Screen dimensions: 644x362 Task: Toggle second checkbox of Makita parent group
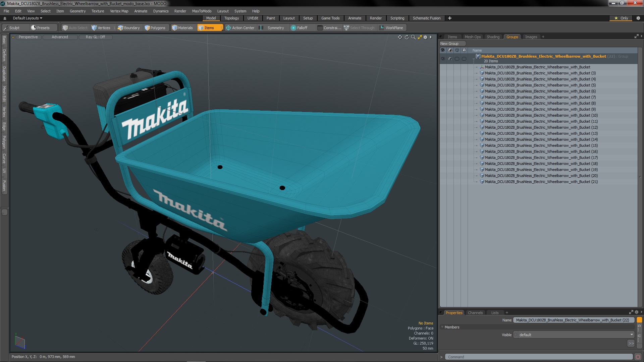pos(464,59)
